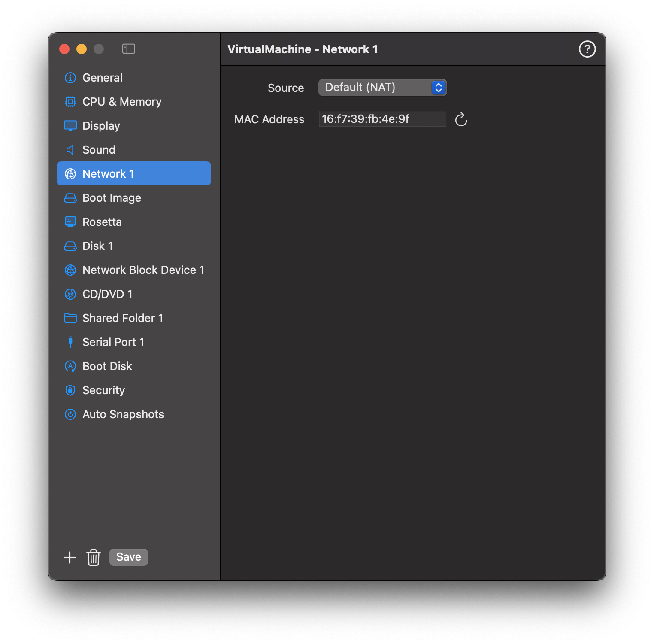Image resolution: width=654 pixels, height=644 pixels.
Task: Click the plus icon to add device
Action: 70,557
